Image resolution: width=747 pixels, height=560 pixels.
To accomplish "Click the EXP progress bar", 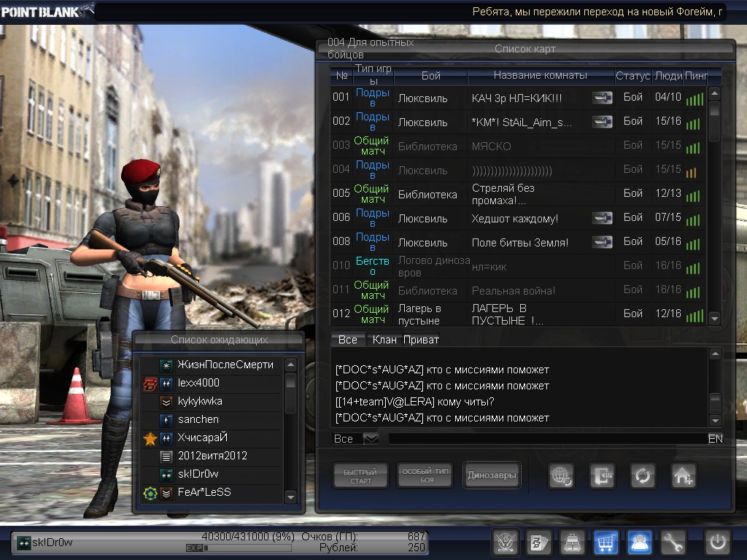I will click(239, 548).
